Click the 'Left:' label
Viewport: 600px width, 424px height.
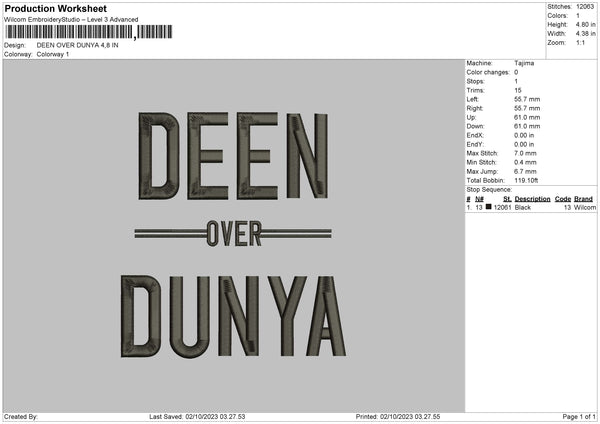coord(473,99)
